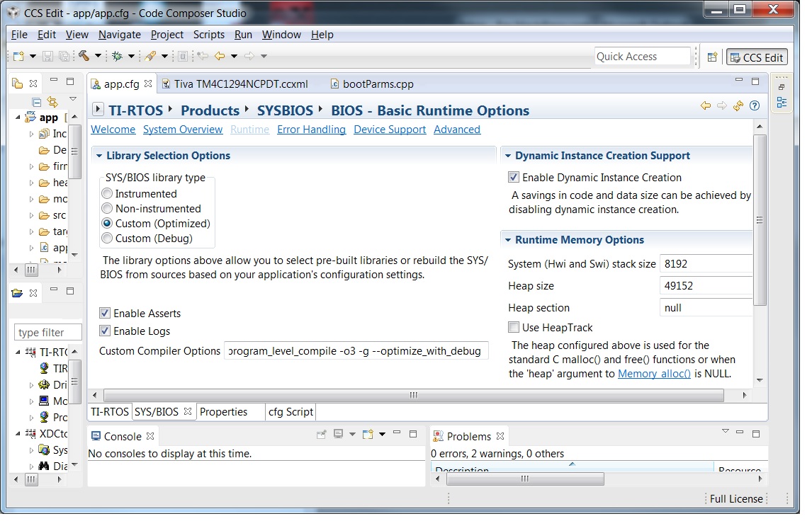The width and height of the screenshot is (812, 521).
Task: Open the Device Support link
Action: point(390,130)
